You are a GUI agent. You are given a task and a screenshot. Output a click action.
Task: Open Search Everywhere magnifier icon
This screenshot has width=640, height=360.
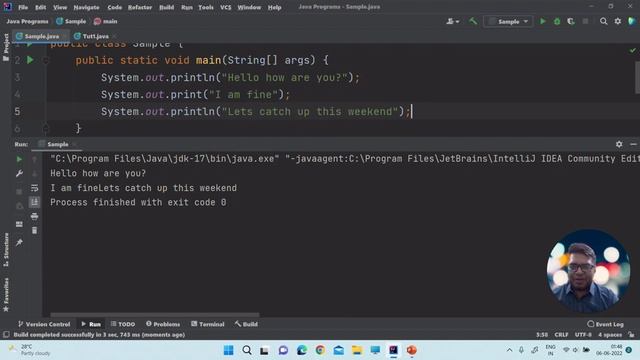(603, 21)
